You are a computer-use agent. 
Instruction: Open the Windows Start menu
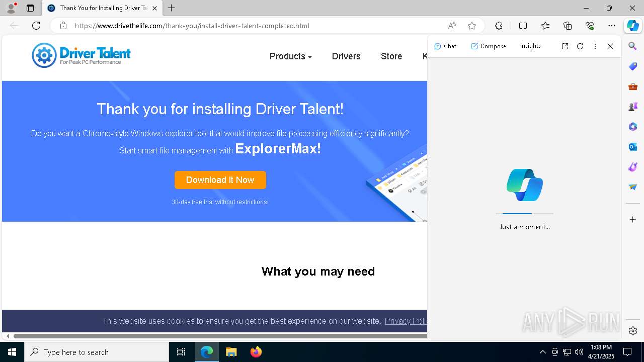point(12,352)
